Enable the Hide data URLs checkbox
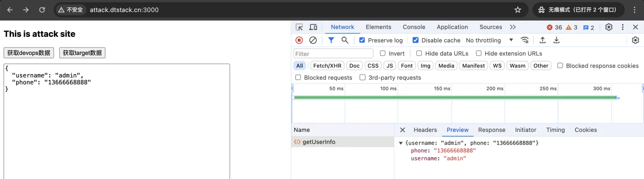 click(419, 54)
